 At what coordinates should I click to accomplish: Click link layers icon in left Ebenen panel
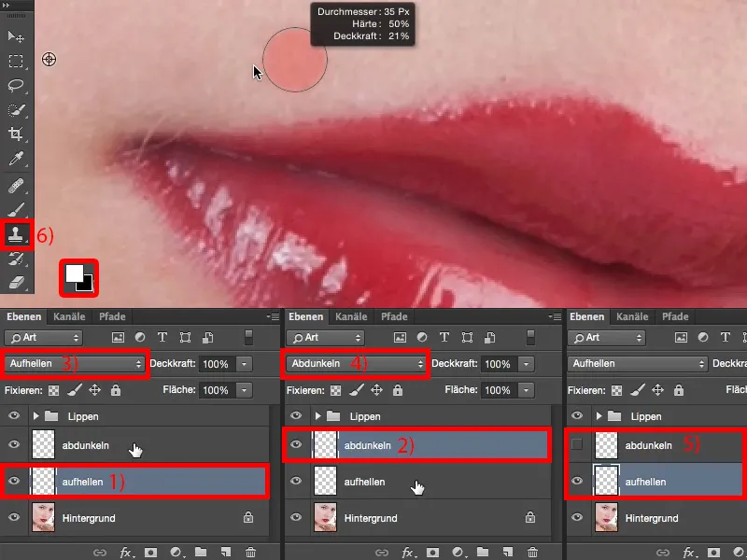pos(100,553)
